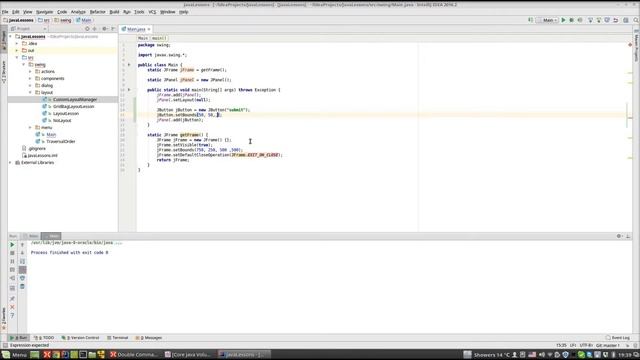
Task: Close the Run tab with the red X
Action: pos(12,307)
